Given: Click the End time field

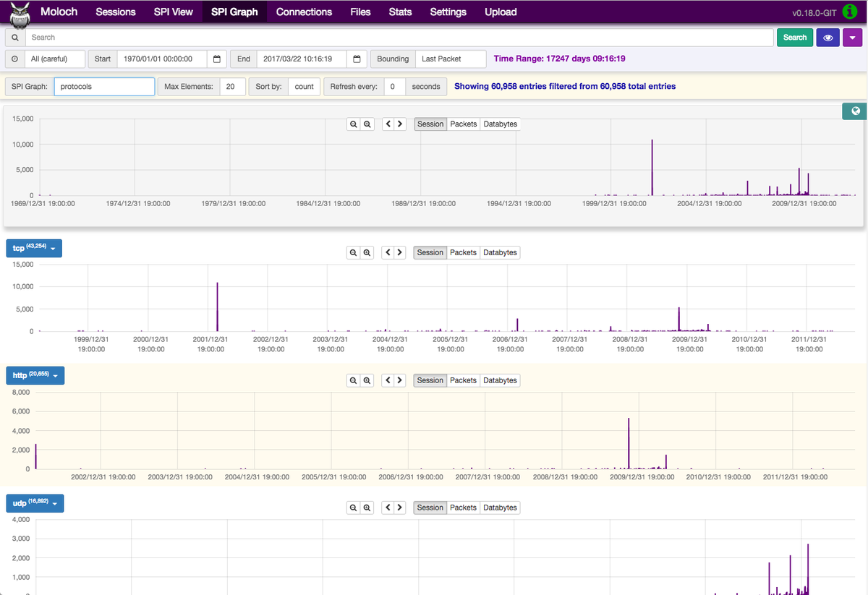Looking at the screenshot, I should point(302,59).
